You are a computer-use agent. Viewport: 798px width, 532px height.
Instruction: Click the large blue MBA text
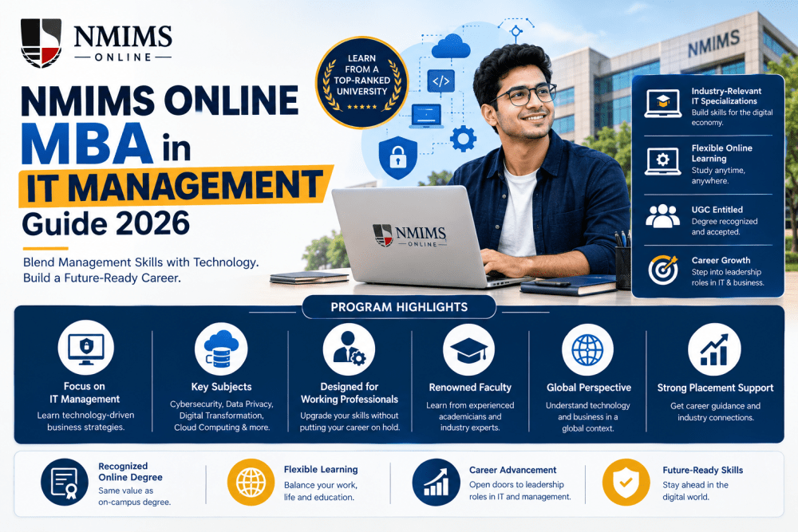coord(87,144)
